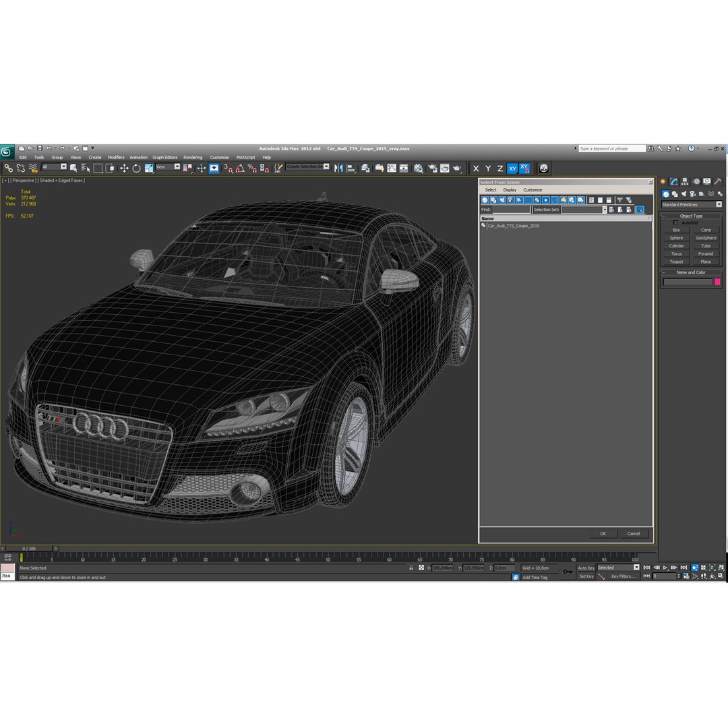Open the Graph Editors menu

(165, 157)
